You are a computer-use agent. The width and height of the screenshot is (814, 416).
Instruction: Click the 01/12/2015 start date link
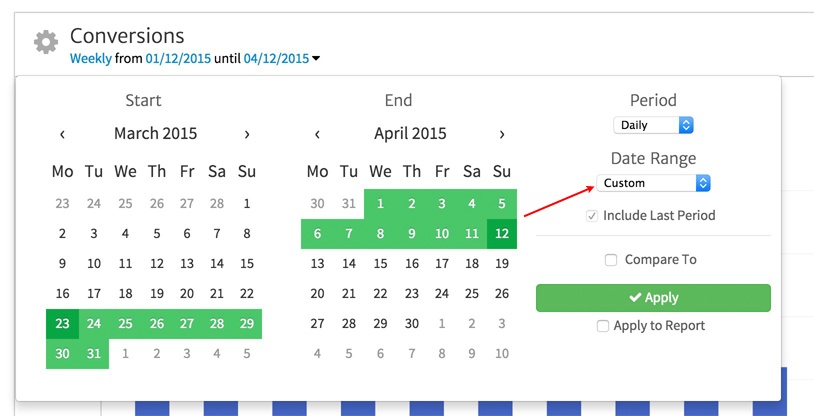(178, 59)
